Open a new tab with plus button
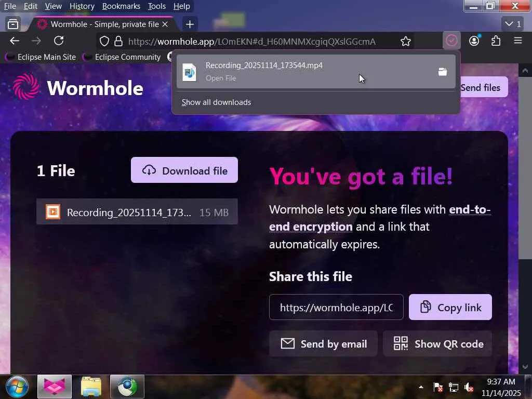 pos(190,24)
